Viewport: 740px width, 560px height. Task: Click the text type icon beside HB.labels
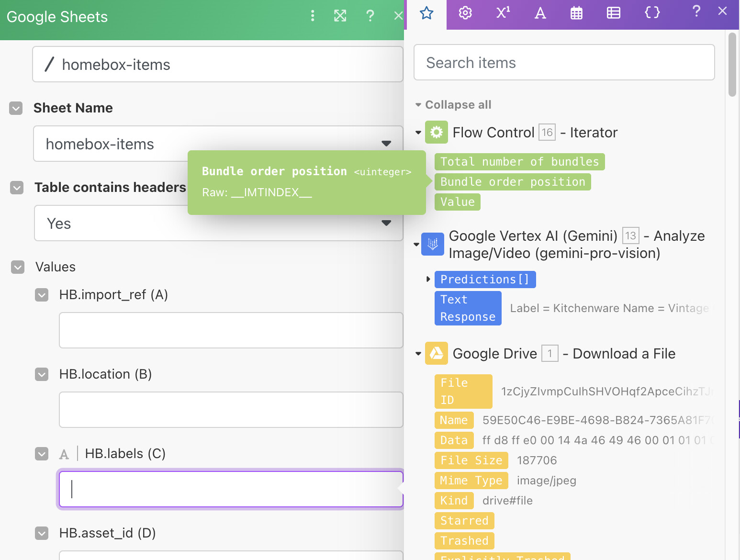click(x=64, y=454)
